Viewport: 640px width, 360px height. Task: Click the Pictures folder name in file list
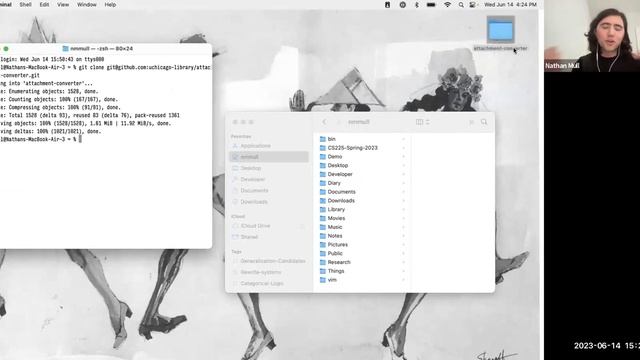(x=338, y=244)
